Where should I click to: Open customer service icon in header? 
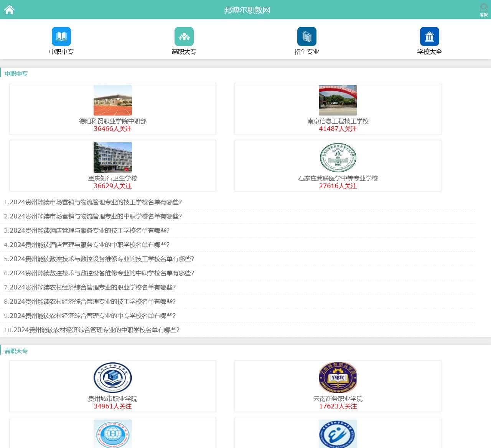pyautogui.click(x=484, y=10)
